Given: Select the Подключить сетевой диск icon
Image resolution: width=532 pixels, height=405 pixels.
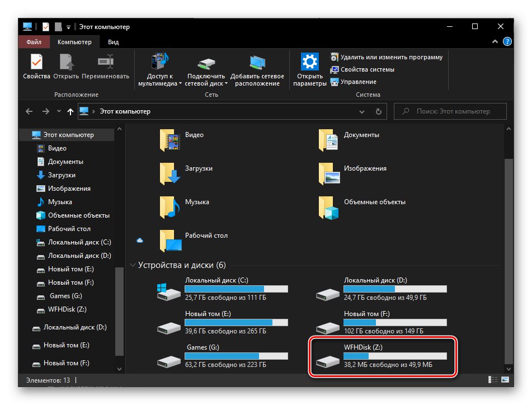Looking at the screenshot, I should pyautogui.click(x=205, y=67).
